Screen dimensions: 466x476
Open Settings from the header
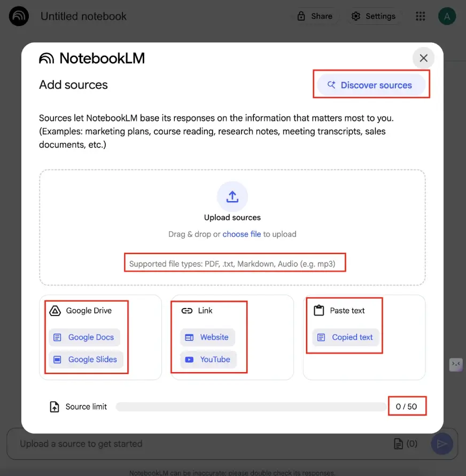(373, 16)
